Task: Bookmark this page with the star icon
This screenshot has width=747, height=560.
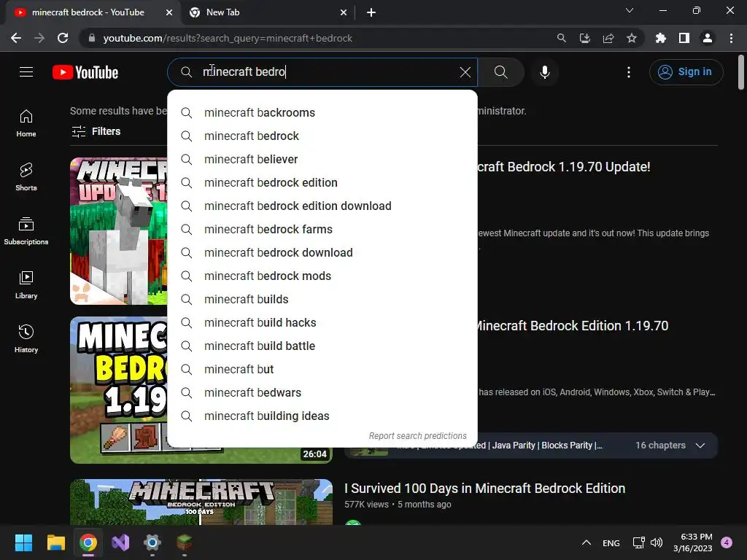Action: point(632,38)
